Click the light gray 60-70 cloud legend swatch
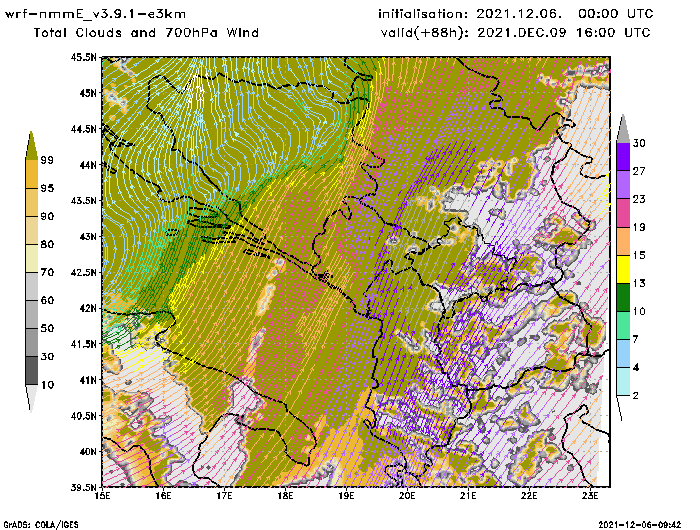The height and width of the screenshot is (530, 700). 31,286
